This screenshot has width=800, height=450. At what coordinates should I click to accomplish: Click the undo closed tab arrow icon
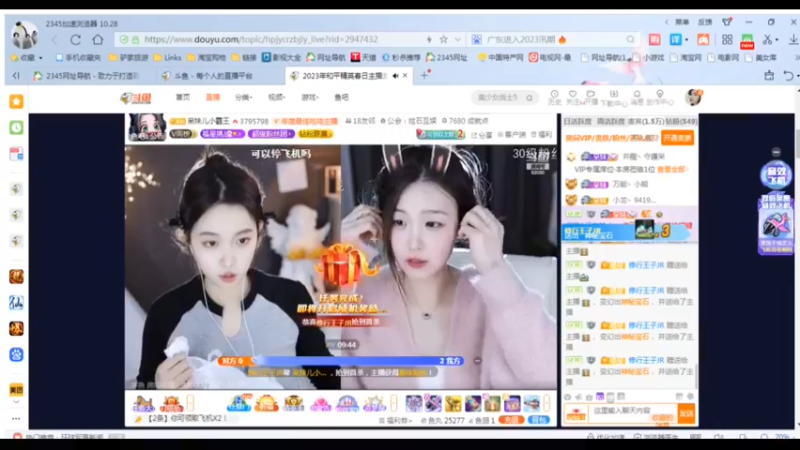coord(789,76)
